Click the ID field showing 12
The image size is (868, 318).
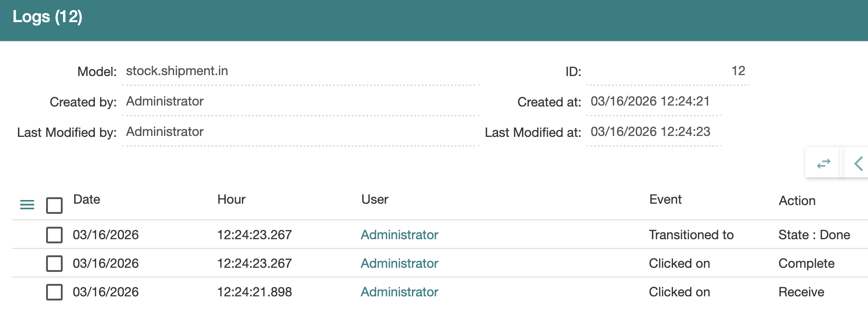coord(667,71)
